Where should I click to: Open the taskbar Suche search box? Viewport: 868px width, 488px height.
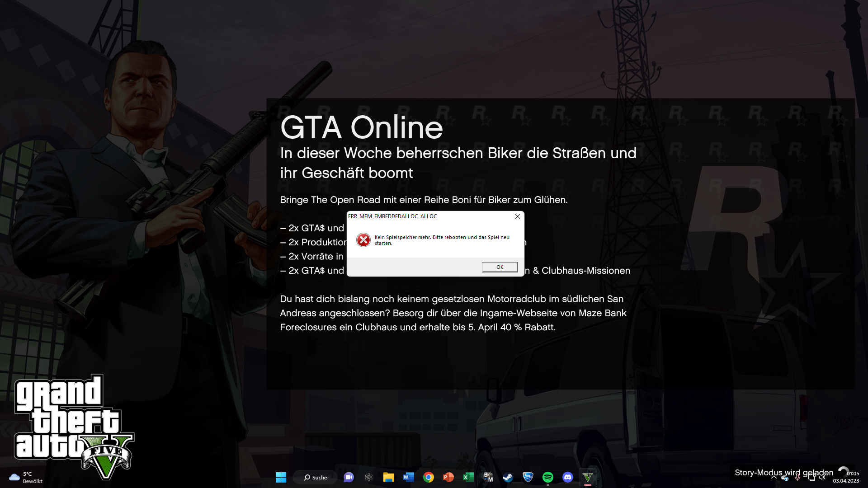coord(315,477)
